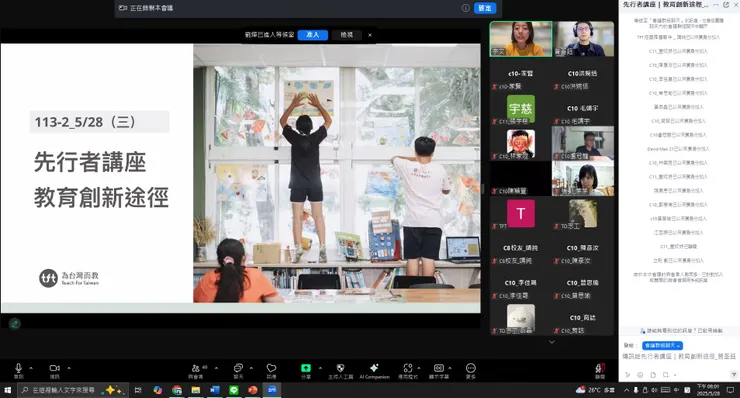
Task: Open video options arrow beside camera
Action: coord(69,368)
